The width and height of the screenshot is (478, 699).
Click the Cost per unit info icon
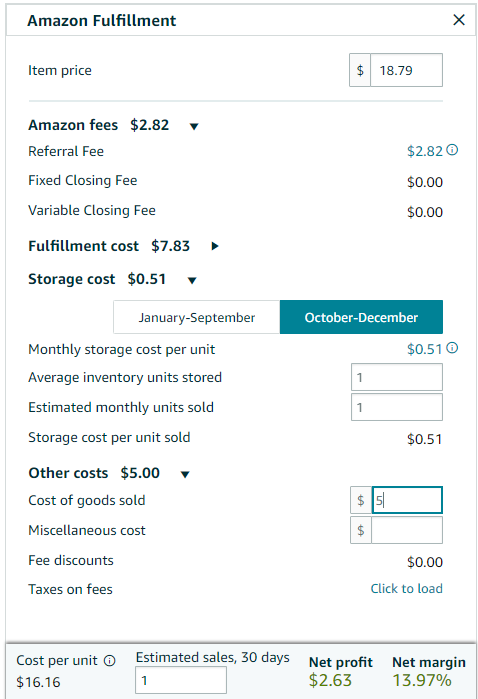click(x=110, y=661)
